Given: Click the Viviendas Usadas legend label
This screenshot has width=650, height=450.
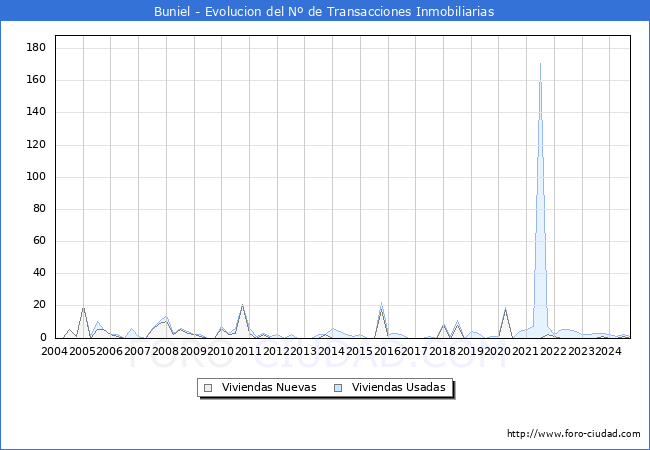Looking at the screenshot, I should [x=399, y=387].
